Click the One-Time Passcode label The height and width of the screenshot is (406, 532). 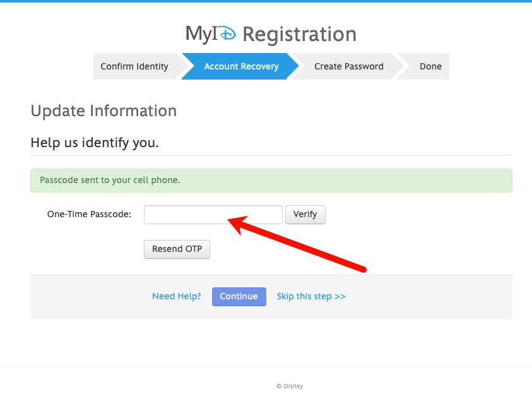point(89,215)
